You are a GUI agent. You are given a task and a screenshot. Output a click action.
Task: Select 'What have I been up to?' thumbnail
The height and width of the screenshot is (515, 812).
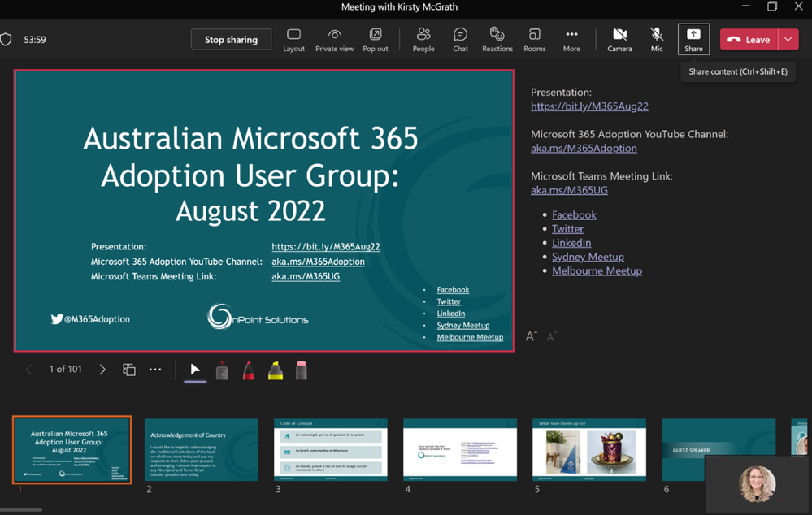pyautogui.click(x=589, y=450)
